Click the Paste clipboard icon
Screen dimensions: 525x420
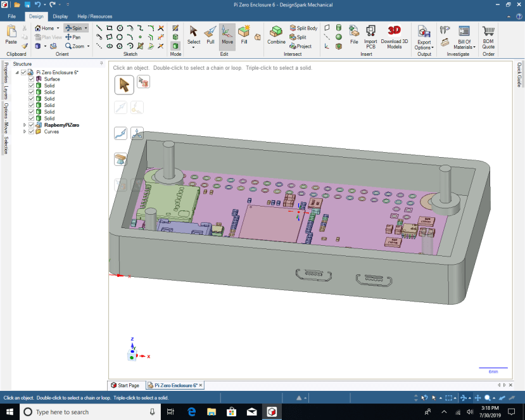point(11,34)
